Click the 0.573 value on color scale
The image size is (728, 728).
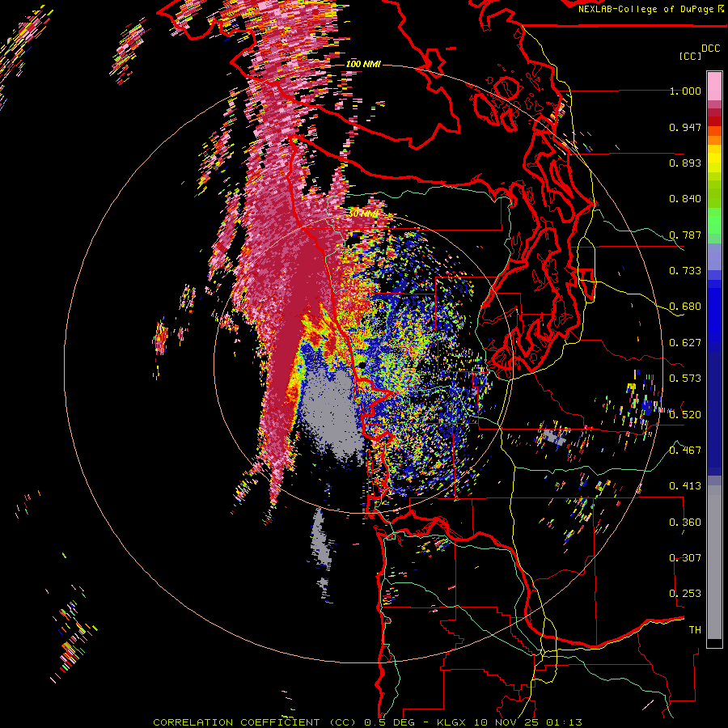[x=685, y=379]
